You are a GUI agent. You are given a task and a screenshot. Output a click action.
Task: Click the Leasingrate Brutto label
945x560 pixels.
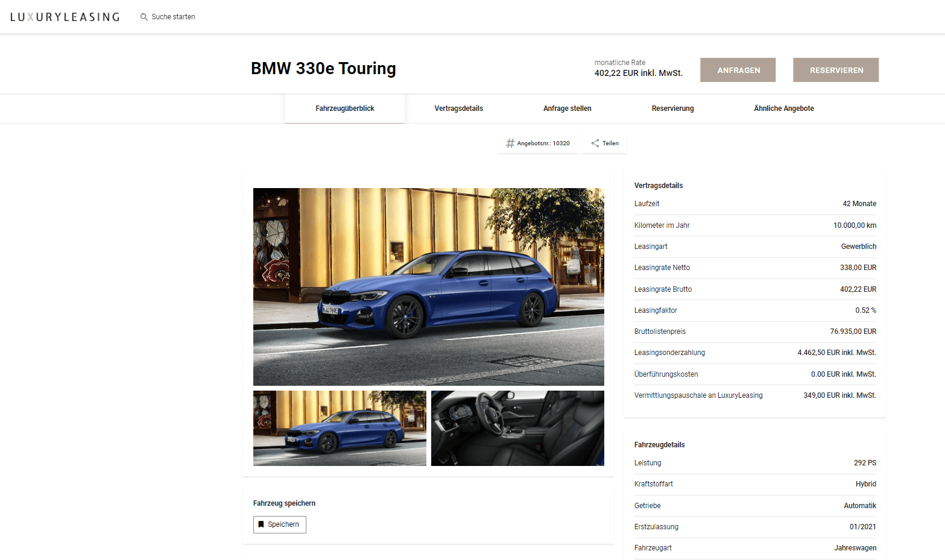663,289
